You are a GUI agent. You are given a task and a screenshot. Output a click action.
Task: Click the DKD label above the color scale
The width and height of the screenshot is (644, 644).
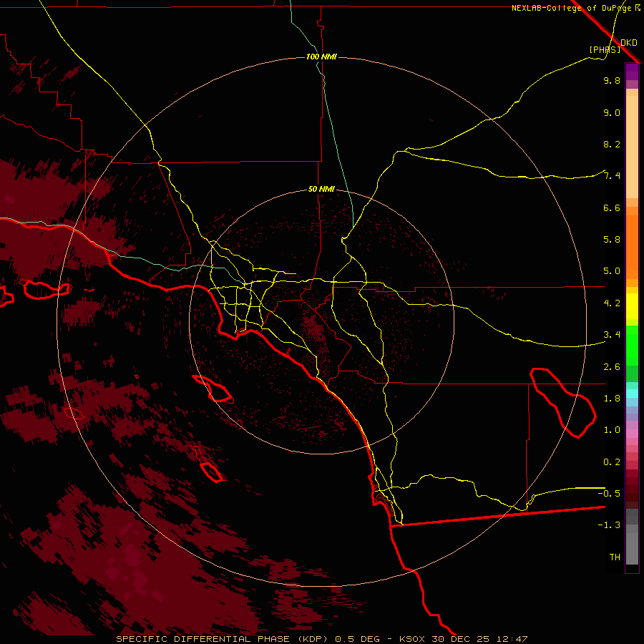pos(629,42)
